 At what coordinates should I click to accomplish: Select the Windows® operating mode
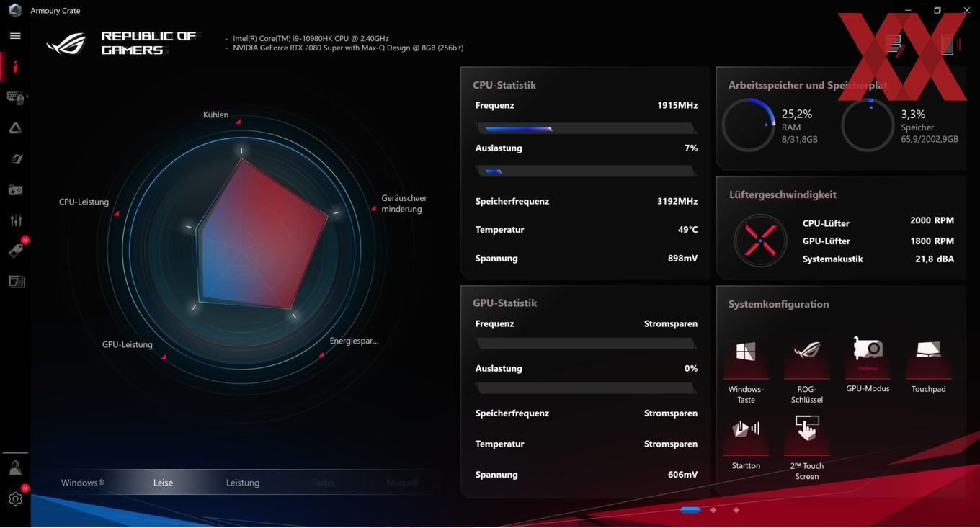[x=83, y=483]
